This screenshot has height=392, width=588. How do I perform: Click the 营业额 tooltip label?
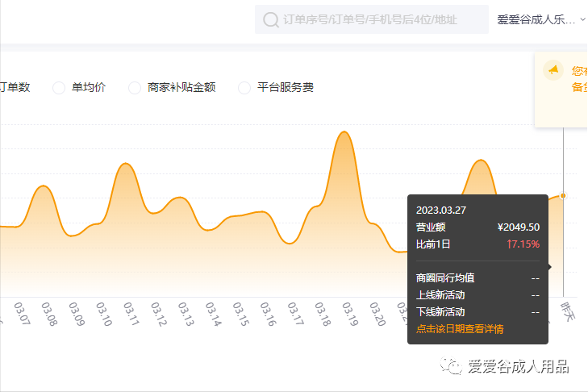click(431, 227)
